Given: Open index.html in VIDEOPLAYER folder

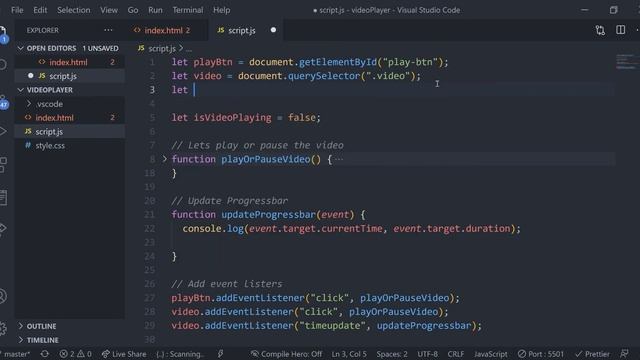Looking at the screenshot, I should point(69,118).
